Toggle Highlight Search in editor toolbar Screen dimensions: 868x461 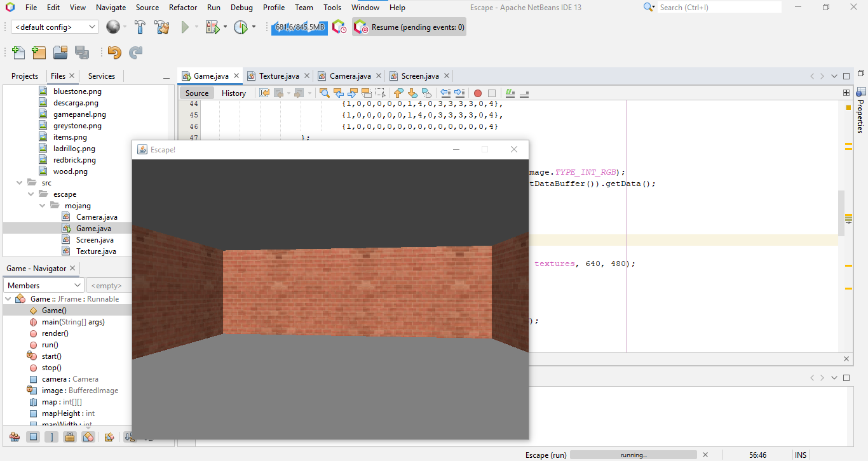pyautogui.click(x=368, y=93)
